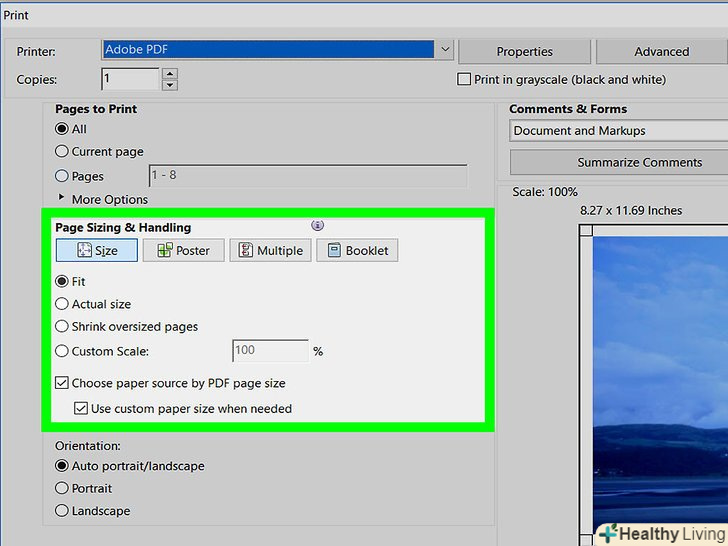Click the Page Sizing info help icon
728x546 pixels.
point(318,226)
